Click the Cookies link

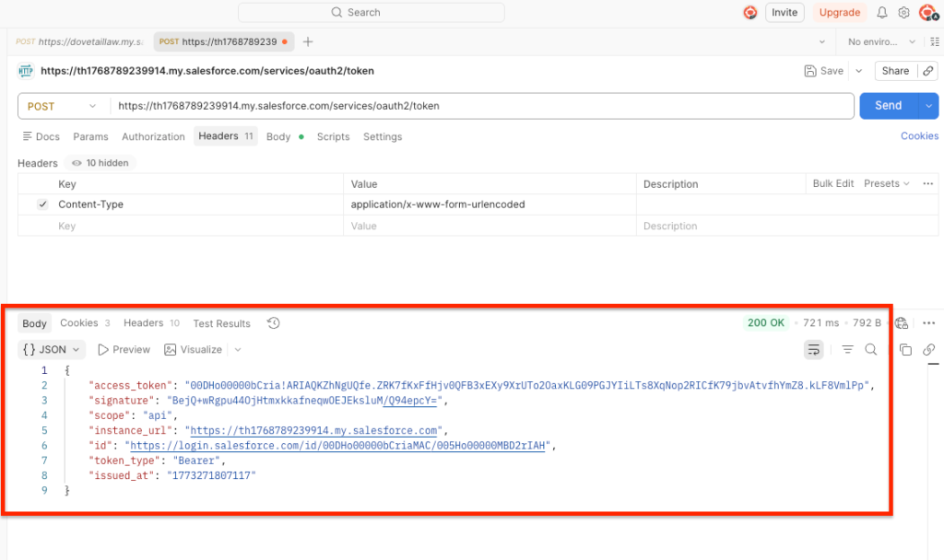click(919, 136)
